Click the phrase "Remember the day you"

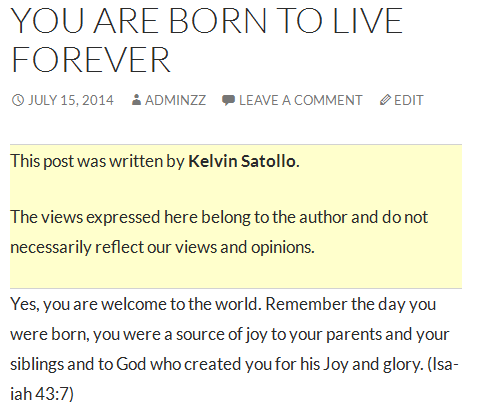click(351, 304)
